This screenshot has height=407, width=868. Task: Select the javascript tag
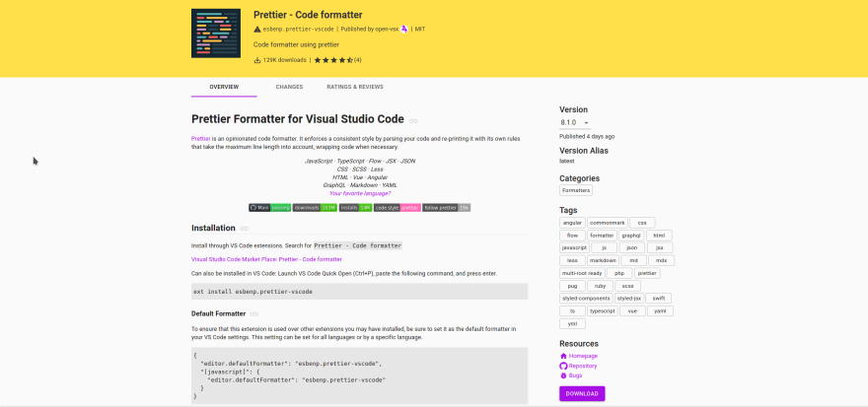(573, 247)
